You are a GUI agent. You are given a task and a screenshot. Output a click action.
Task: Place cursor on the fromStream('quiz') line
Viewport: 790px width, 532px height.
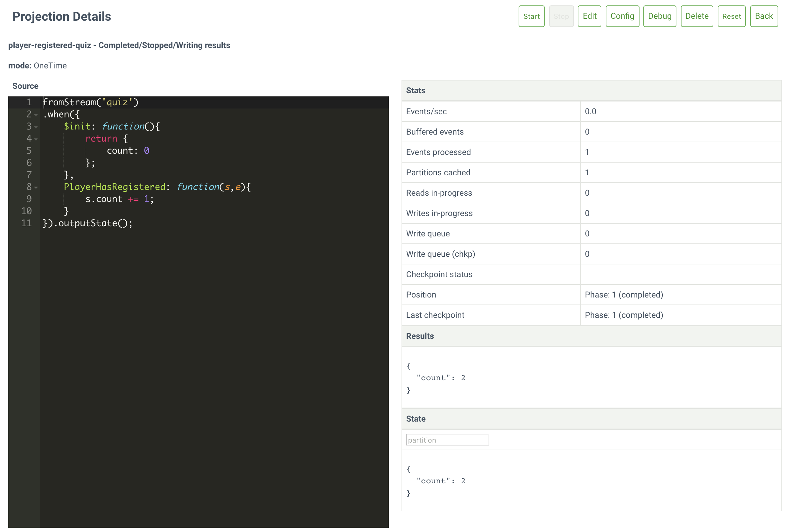(91, 102)
